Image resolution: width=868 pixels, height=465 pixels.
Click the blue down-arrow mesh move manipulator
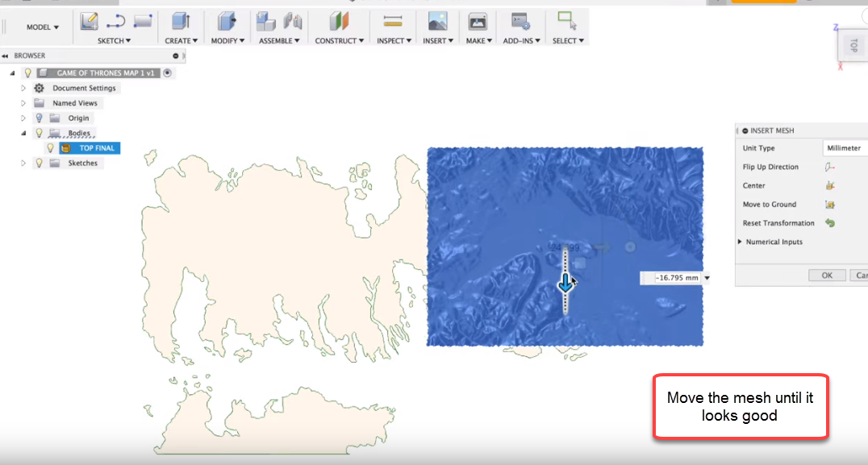565,284
